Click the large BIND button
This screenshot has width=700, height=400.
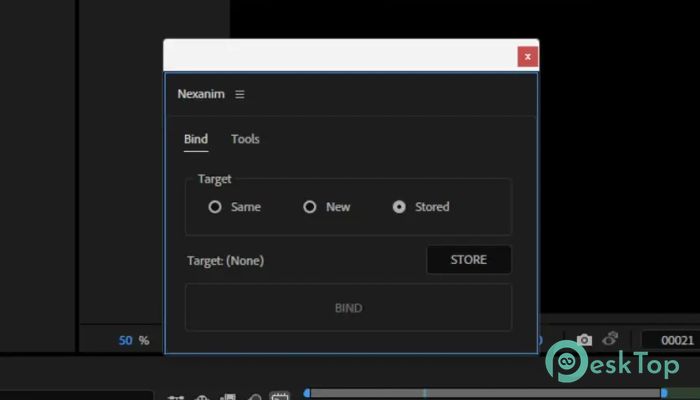pyautogui.click(x=348, y=308)
